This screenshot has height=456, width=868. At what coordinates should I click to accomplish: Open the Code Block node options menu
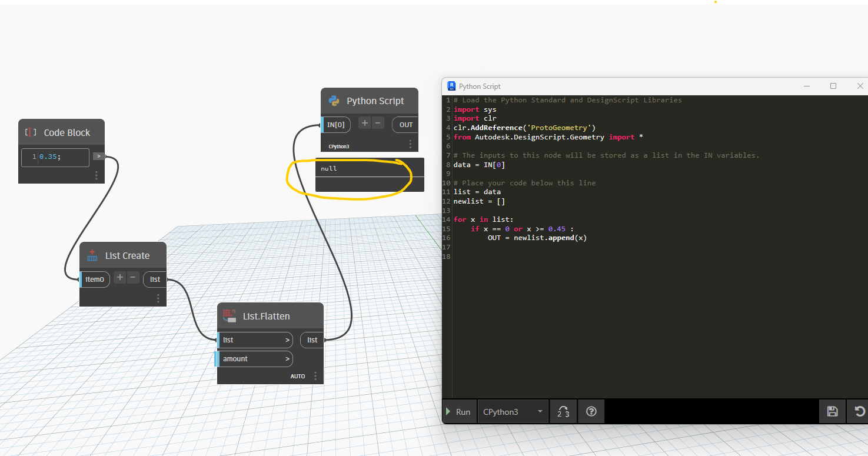(x=97, y=175)
